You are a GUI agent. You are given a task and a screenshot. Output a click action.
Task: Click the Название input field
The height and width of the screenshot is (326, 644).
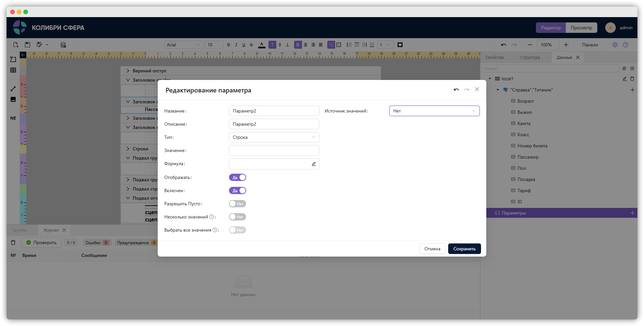tap(274, 111)
